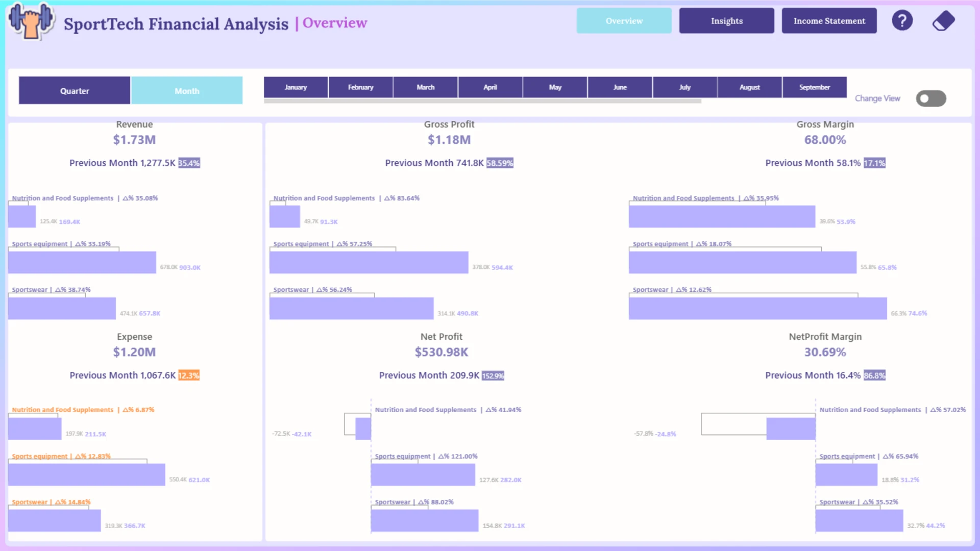Filter by July
980x551 pixels.
click(x=684, y=87)
